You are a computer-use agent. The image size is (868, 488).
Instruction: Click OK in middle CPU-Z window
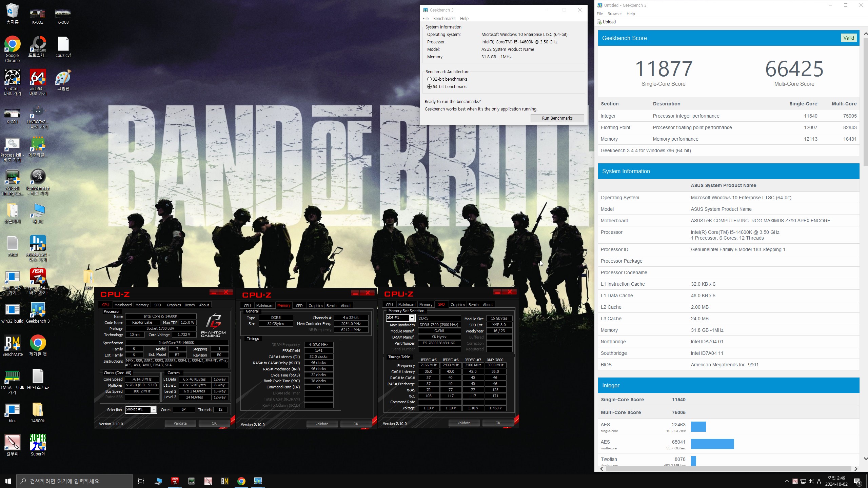pos(356,424)
